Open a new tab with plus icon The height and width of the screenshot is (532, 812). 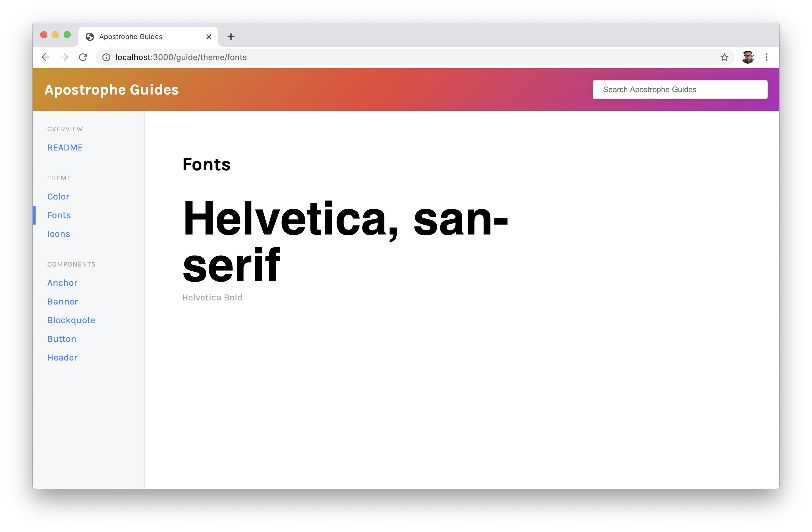(231, 37)
